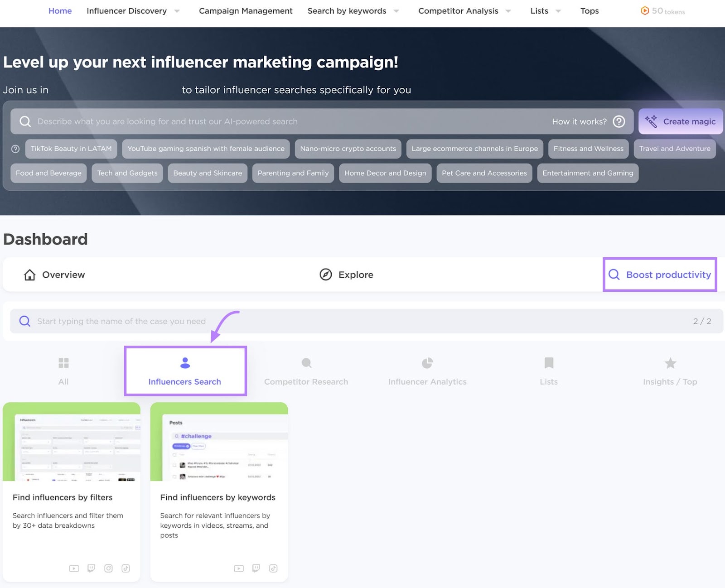The image size is (725, 588).
Task: Click the Overview home icon
Action: tap(29, 275)
